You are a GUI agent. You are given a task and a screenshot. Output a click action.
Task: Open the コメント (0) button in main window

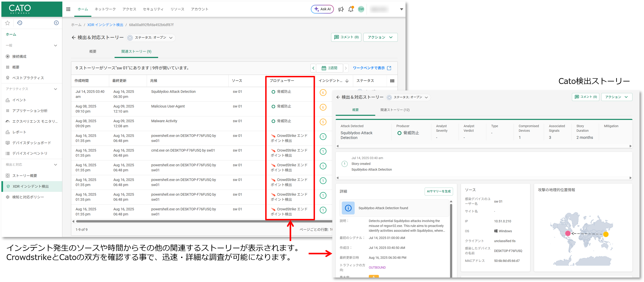(x=346, y=37)
